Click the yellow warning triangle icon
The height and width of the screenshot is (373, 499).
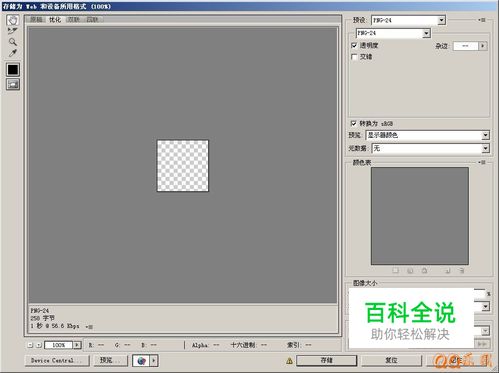289,361
